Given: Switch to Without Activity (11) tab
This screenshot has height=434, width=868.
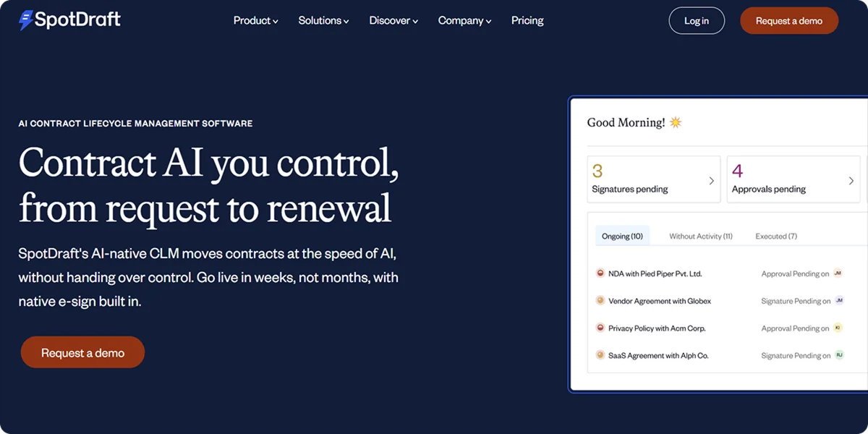Looking at the screenshot, I should [x=701, y=236].
